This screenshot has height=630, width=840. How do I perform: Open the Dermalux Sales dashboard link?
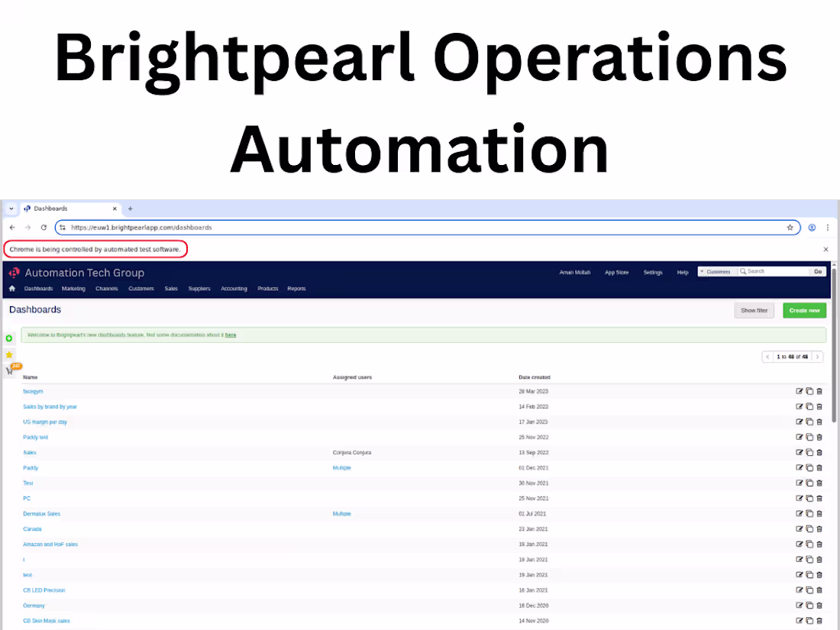(41, 513)
